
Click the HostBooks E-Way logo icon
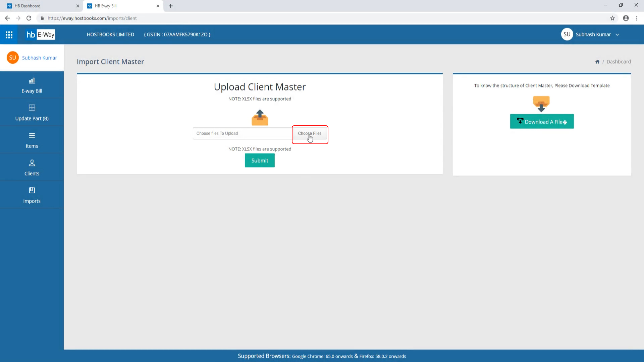pyautogui.click(x=40, y=35)
